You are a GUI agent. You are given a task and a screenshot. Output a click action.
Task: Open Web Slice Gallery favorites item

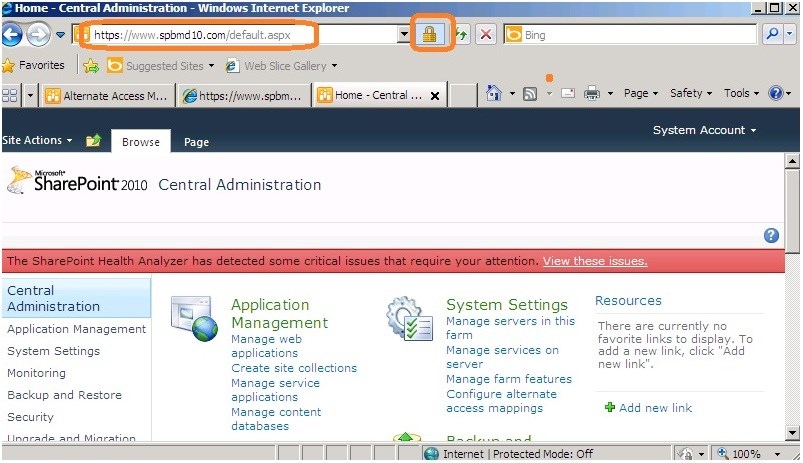[x=282, y=66]
